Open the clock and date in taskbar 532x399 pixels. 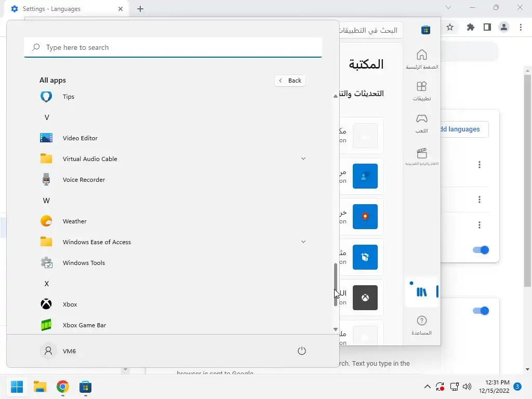pos(494,387)
